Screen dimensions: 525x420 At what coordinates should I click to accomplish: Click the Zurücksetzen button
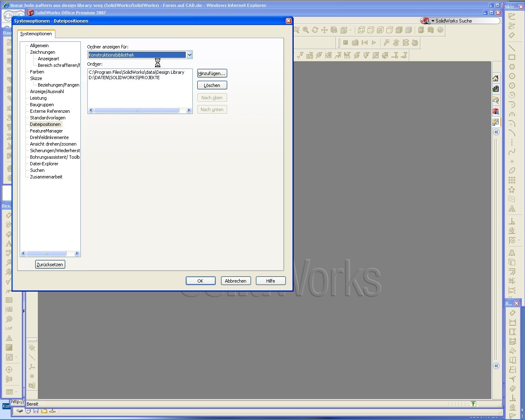click(50, 265)
